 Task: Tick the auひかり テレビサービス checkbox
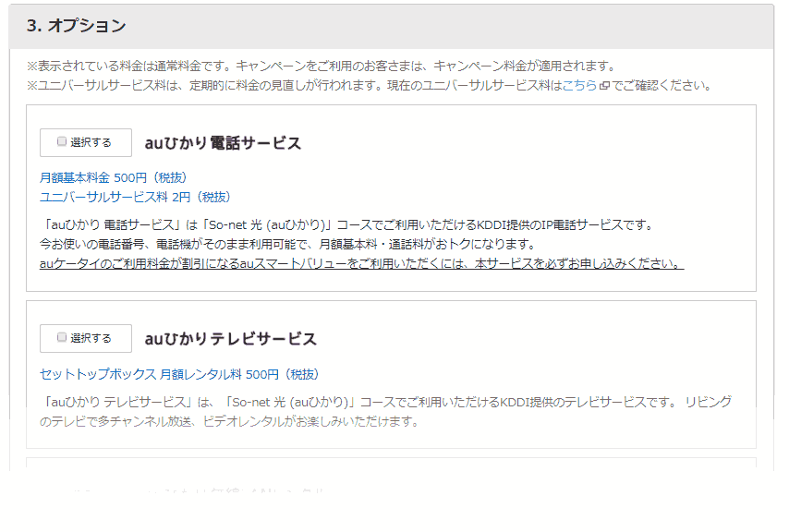click(x=62, y=337)
